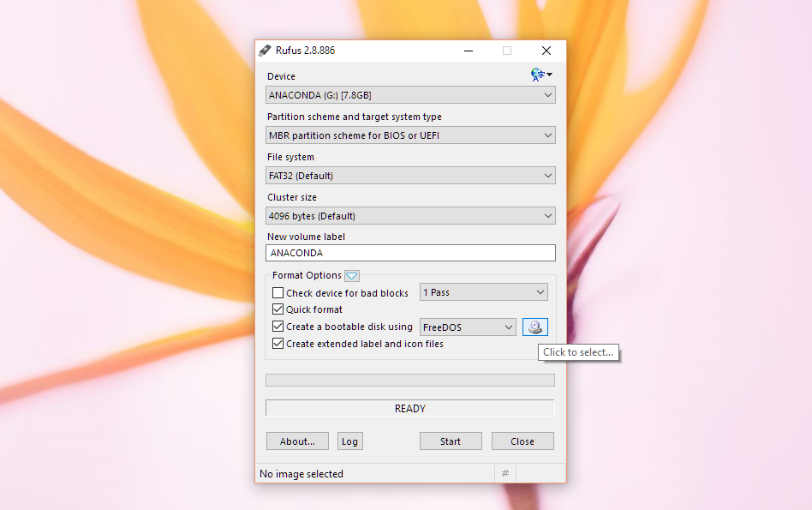The width and height of the screenshot is (812, 510).
Task: Uncheck Create a bootable disk using
Action: pyautogui.click(x=278, y=326)
